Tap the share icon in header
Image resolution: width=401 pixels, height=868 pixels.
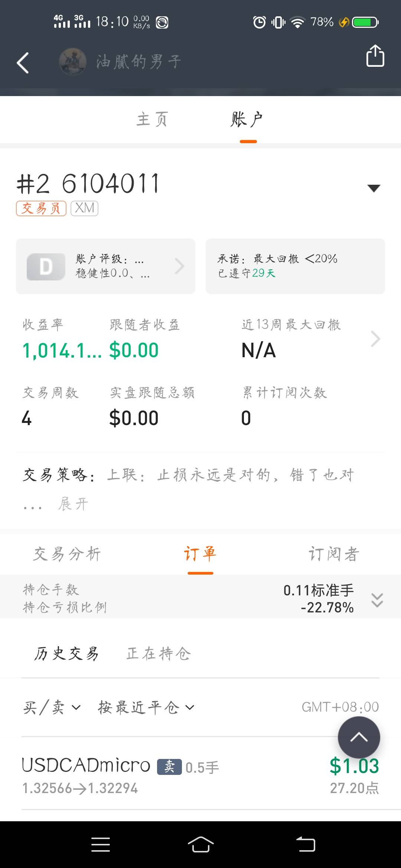coord(375,56)
